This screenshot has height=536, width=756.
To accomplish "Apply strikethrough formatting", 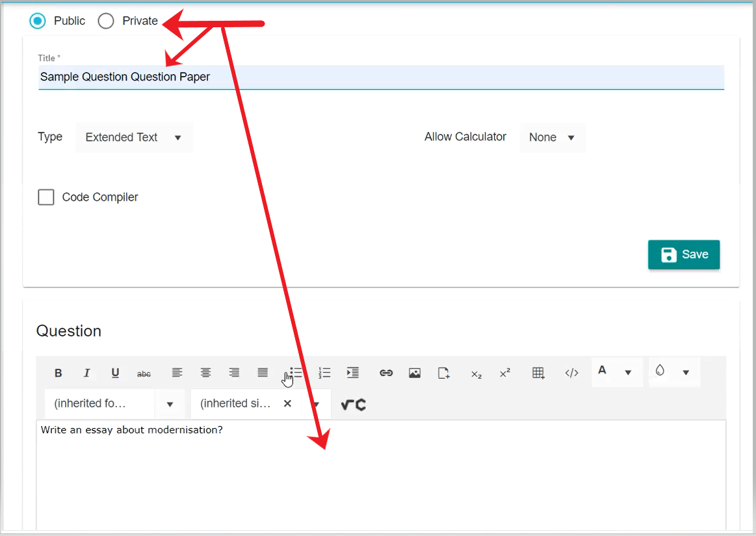I will pos(144,374).
